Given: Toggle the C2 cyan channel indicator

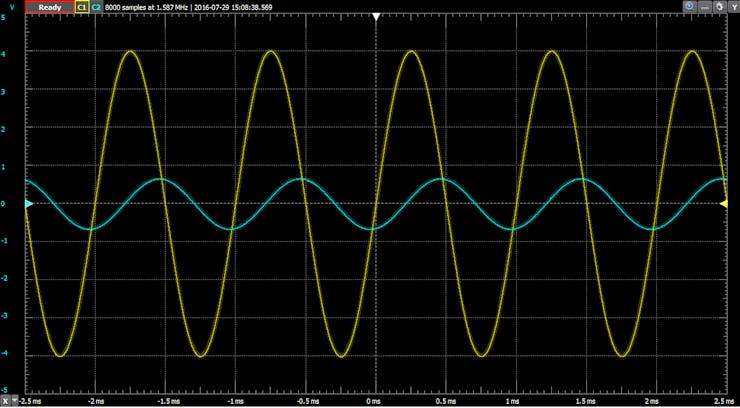Looking at the screenshot, I should (96, 7).
